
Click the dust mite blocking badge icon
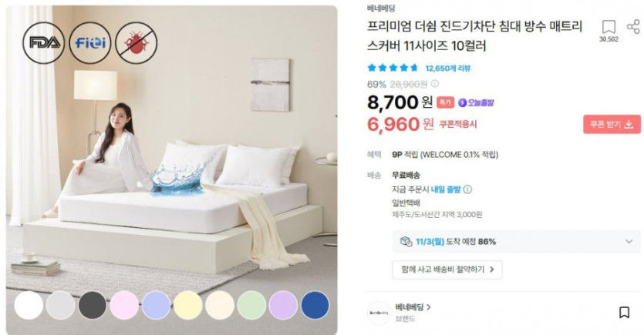137,42
